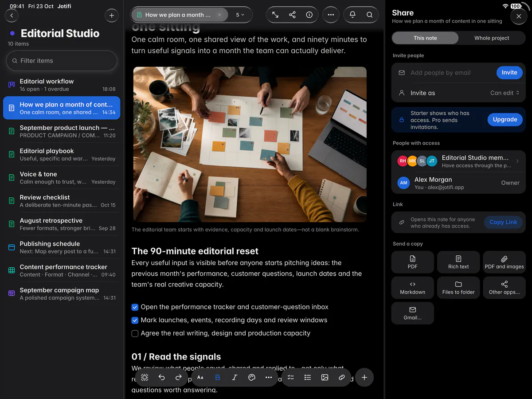532x399 pixels.
Task: Redo the last edit
Action: 178,377
